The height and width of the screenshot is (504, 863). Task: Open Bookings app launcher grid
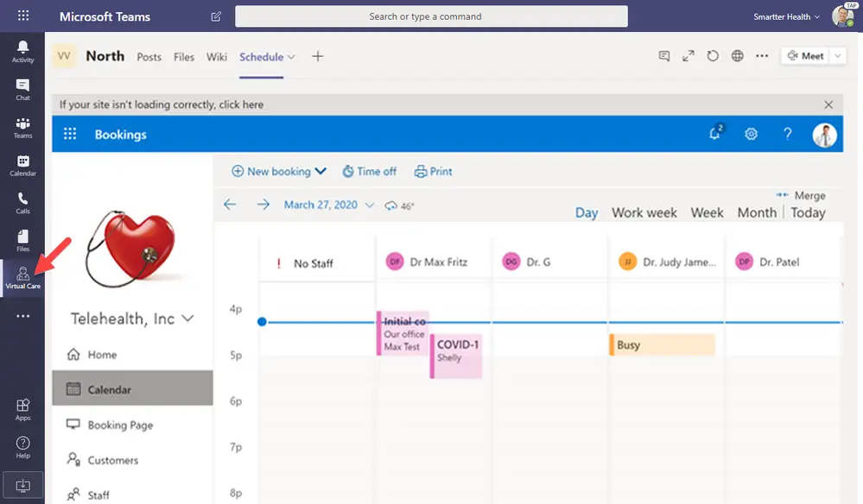[70, 134]
